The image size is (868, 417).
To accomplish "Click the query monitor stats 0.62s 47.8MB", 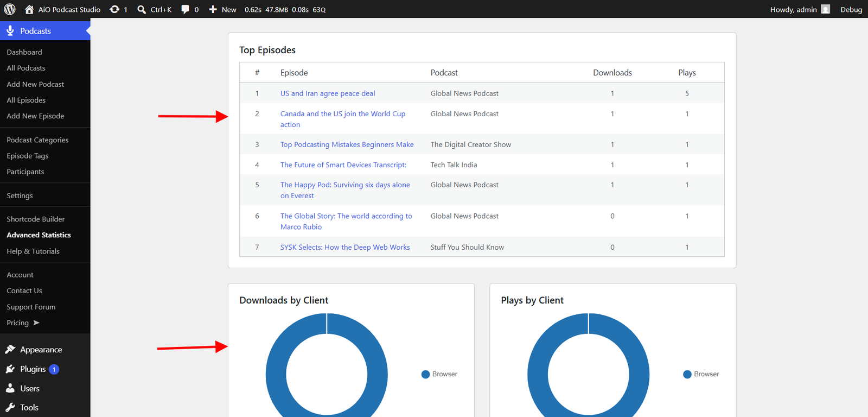I will pyautogui.click(x=285, y=9).
